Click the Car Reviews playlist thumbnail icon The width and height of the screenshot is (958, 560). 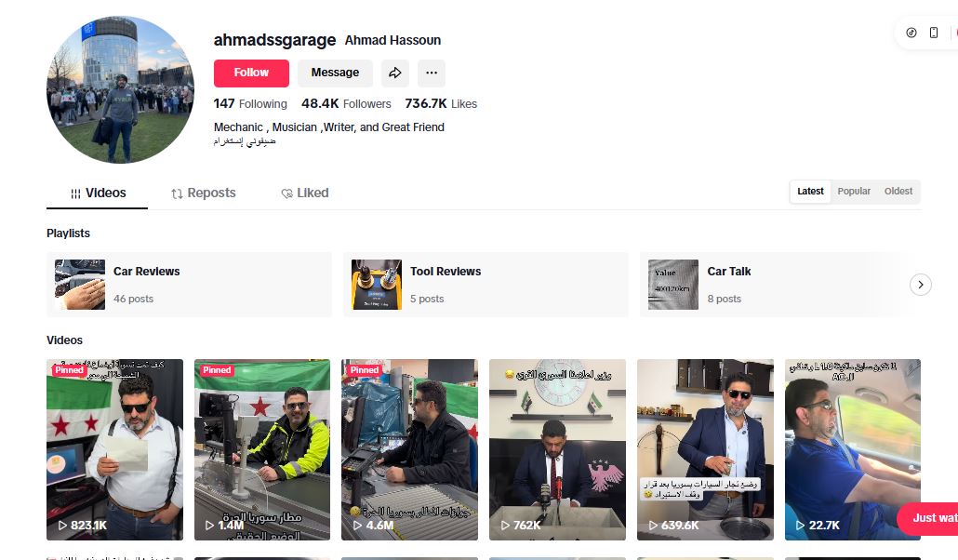pyautogui.click(x=79, y=285)
